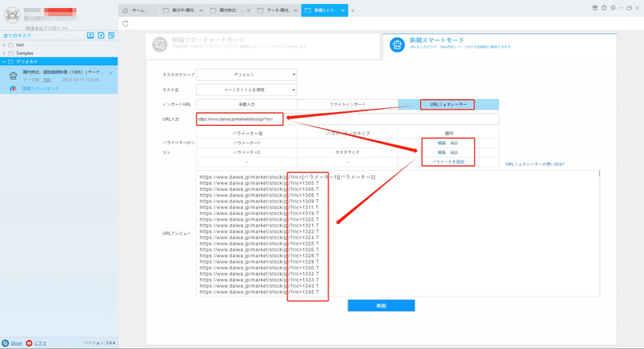Click 編集 for パラメーター2
The image size is (644, 349).
coord(441,152)
